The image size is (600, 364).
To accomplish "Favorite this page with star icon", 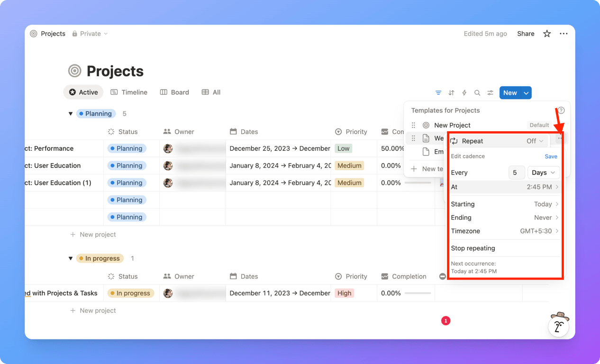I will (x=547, y=34).
